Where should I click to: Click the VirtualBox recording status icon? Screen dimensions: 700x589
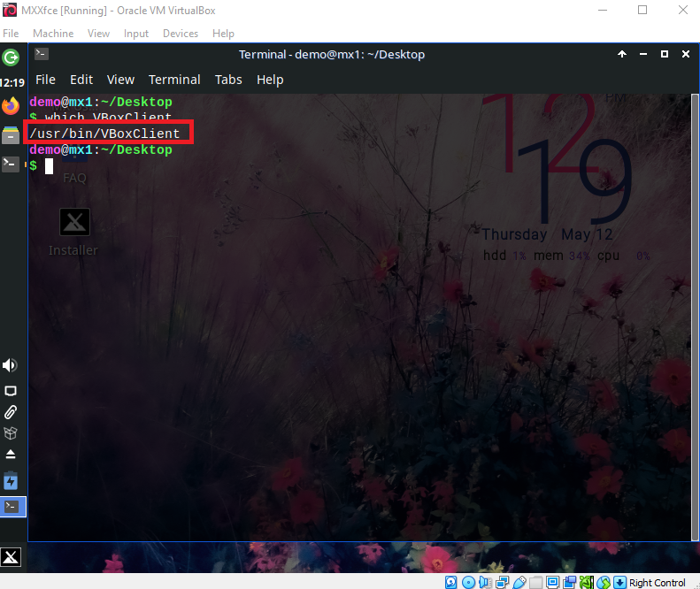coord(570,582)
